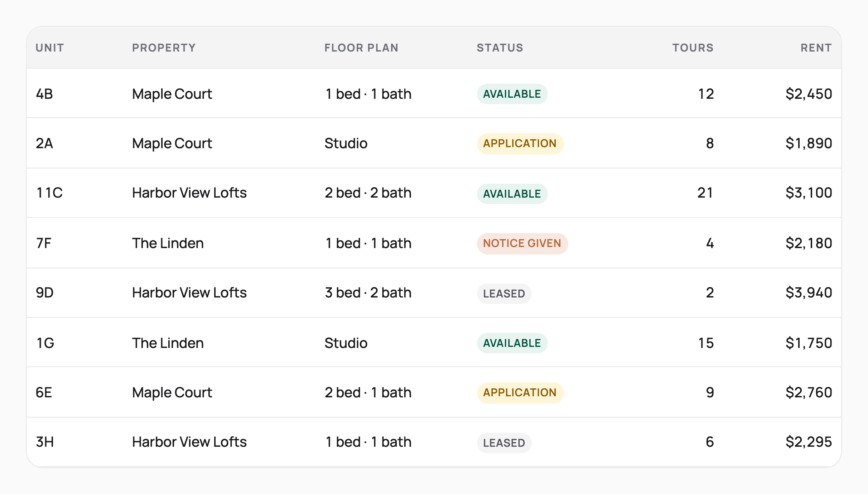
Task: Click the 12 tours count
Action: tap(706, 94)
